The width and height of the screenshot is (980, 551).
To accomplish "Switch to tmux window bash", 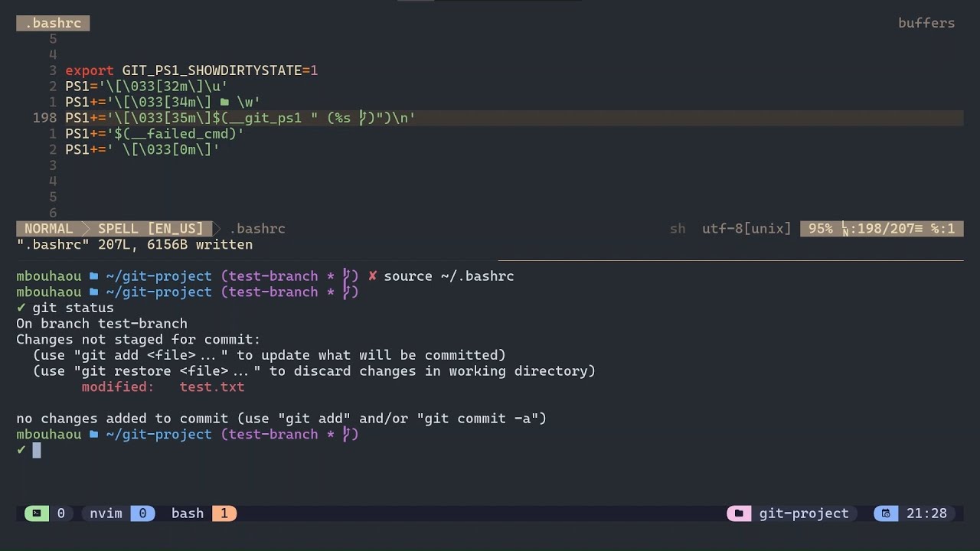I will click(204, 514).
